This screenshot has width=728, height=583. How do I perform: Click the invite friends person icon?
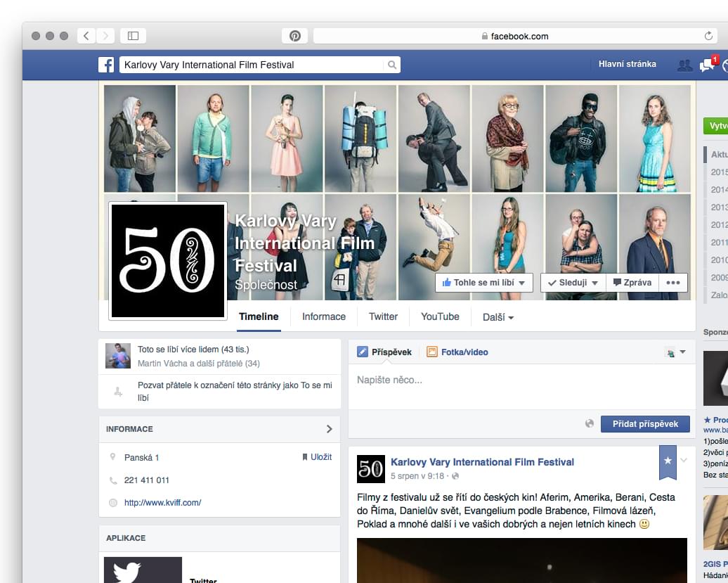point(118,392)
